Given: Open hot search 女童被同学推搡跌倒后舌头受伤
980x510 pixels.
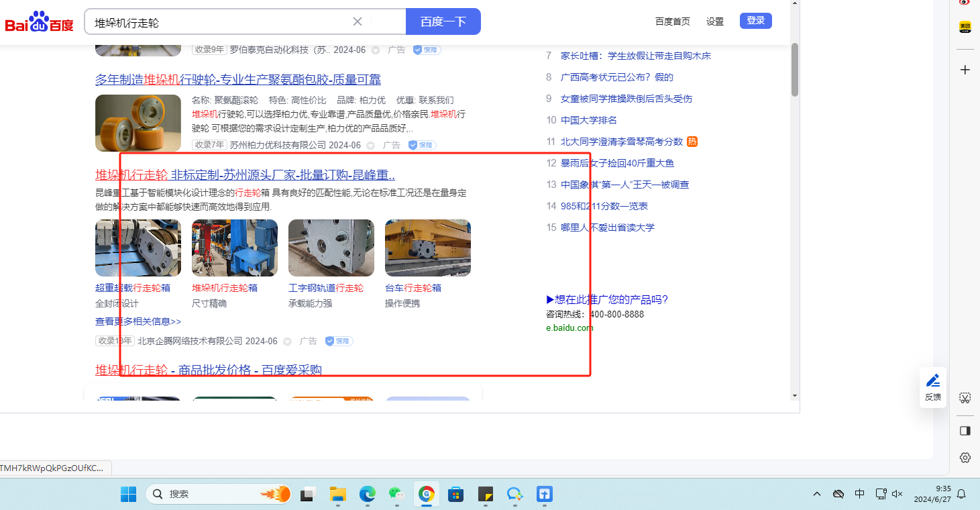Looking at the screenshot, I should tap(627, 99).
